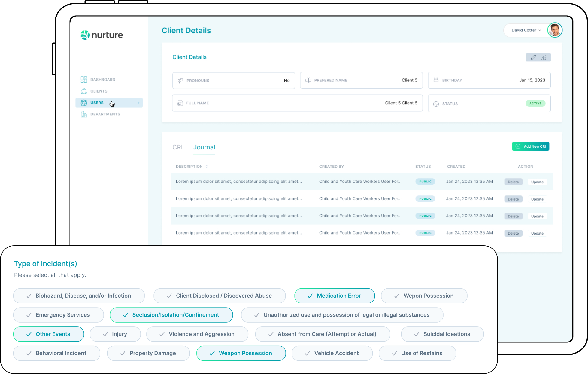Open the David Cotter user dropdown
Image resolution: width=588 pixels, height=374 pixels.
(x=526, y=30)
